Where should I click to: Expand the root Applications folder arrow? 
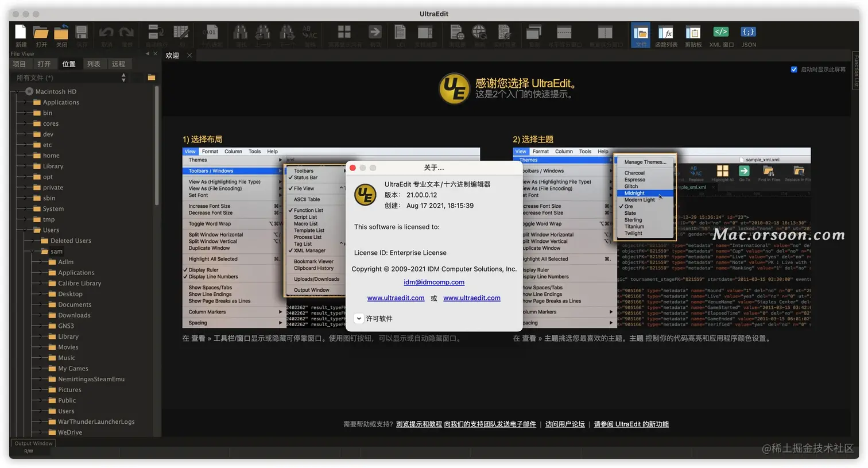point(26,102)
